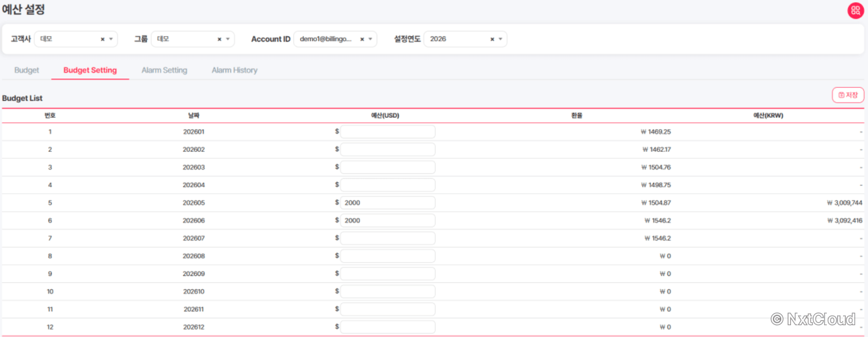Open the red grid menu icon
Viewport: 868px width, 337px height.
pos(856,10)
